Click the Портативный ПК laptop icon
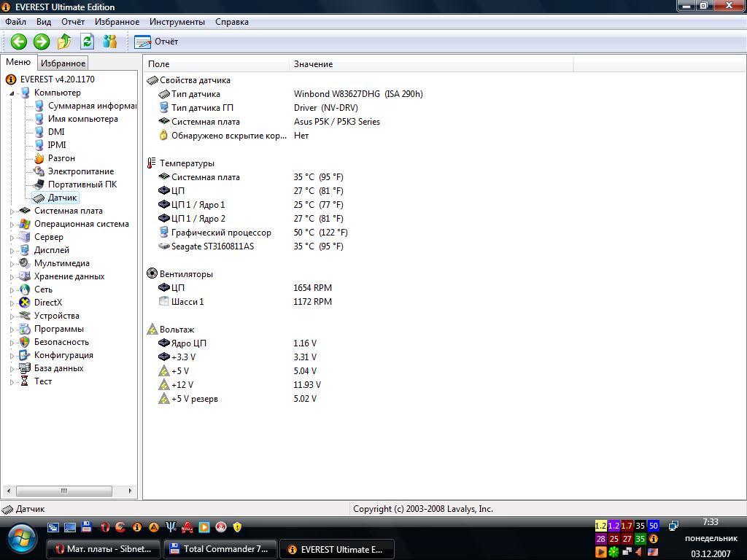 [x=39, y=184]
